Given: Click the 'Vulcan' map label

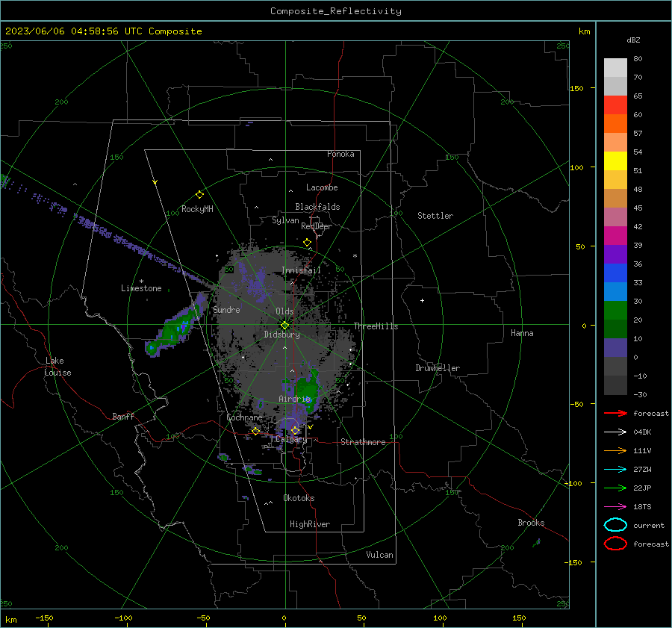Looking at the screenshot, I should (x=379, y=555).
